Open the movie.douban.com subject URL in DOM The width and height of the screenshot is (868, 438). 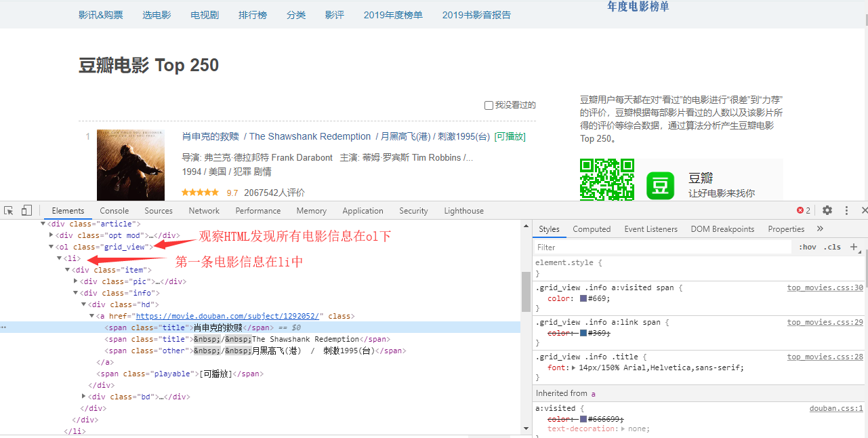[x=228, y=316]
